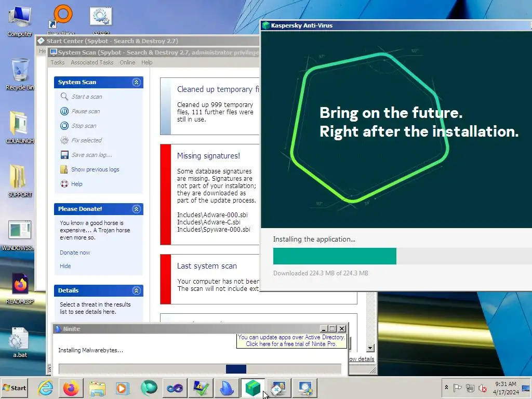The image size is (532, 399).
Task: Click the Last system scan heading
Action: 207,266
